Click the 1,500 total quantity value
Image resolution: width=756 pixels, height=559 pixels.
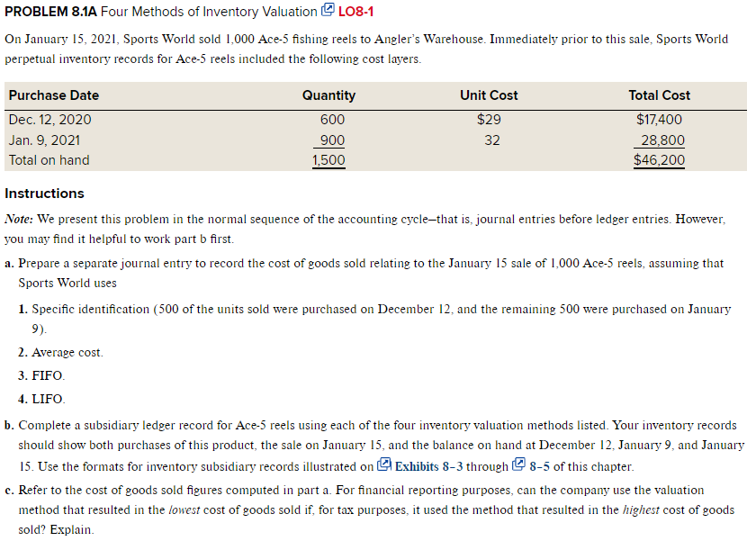328,160
